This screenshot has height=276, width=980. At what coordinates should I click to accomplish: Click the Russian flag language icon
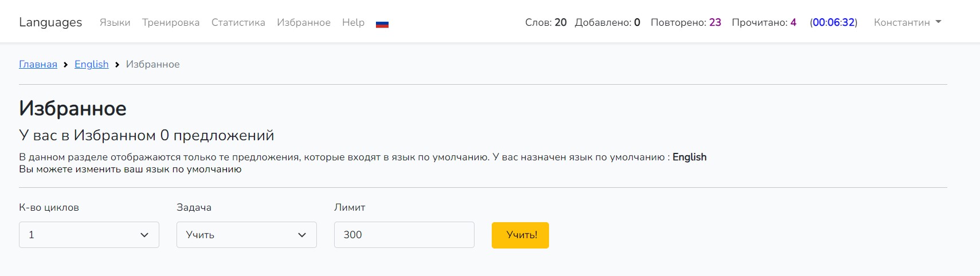pyautogui.click(x=382, y=24)
